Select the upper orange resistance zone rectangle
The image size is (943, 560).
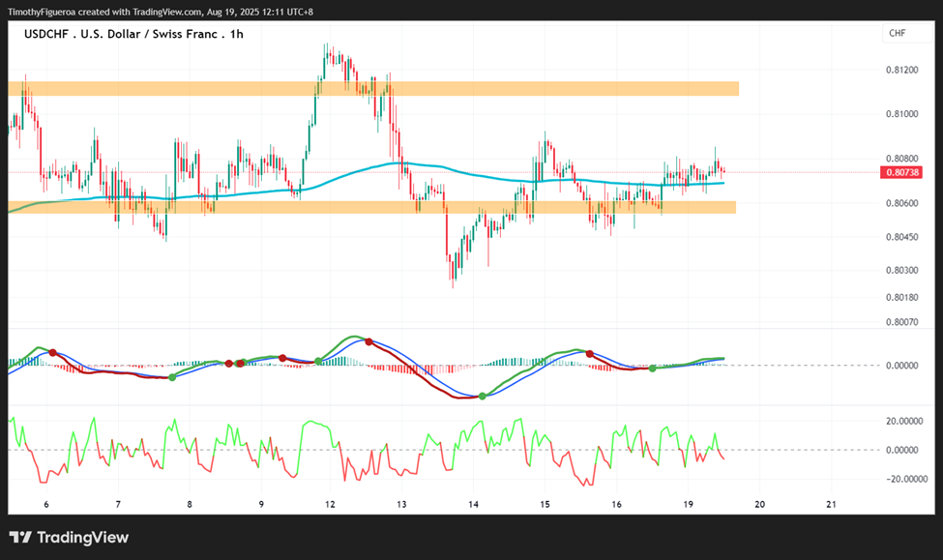(373, 88)
